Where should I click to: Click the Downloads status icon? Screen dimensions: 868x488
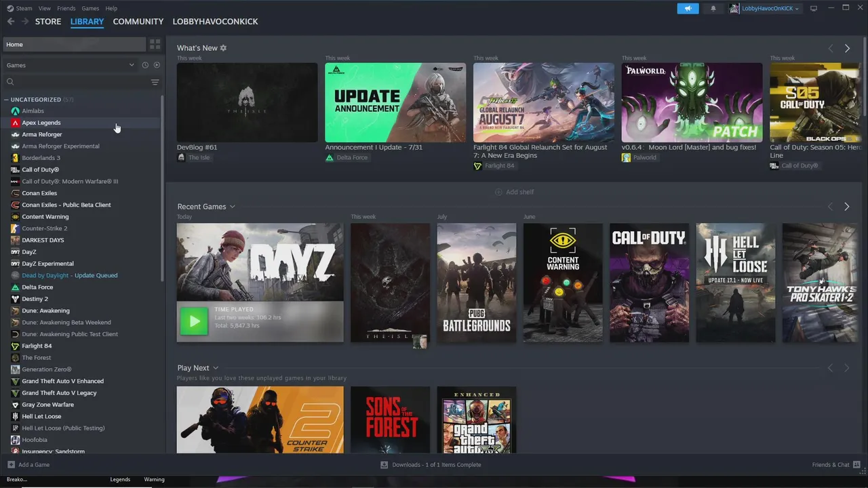(384, 465)
